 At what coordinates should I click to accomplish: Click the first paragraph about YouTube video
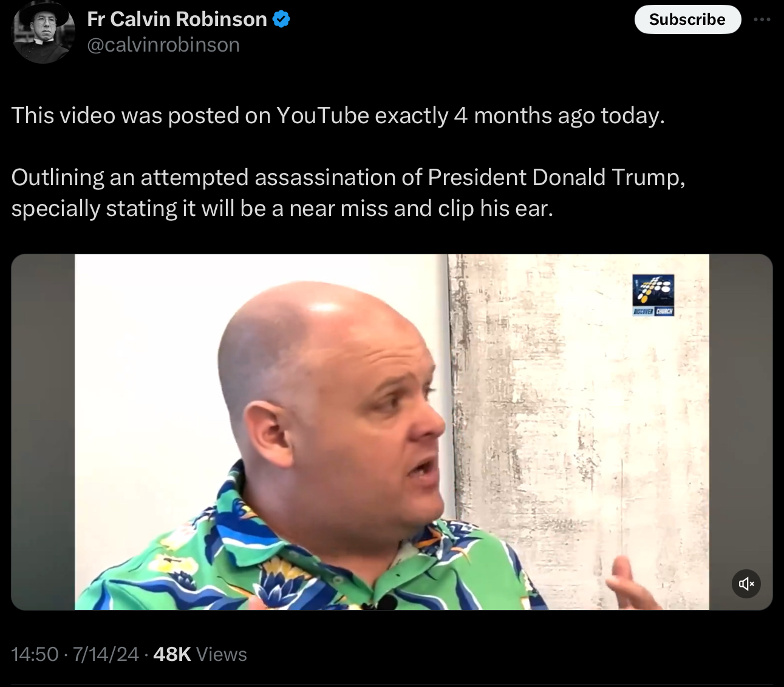[x=338, y=115]
